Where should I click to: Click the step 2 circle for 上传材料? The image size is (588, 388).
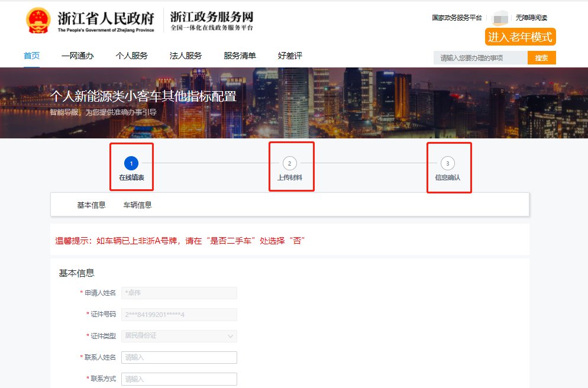[x=289, y=163]
